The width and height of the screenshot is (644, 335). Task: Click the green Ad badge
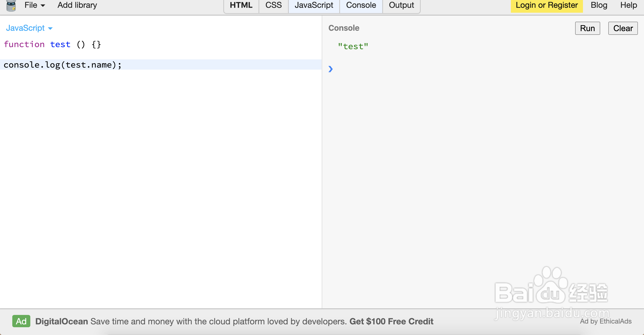pyautogui.click(x=21, y=321)
